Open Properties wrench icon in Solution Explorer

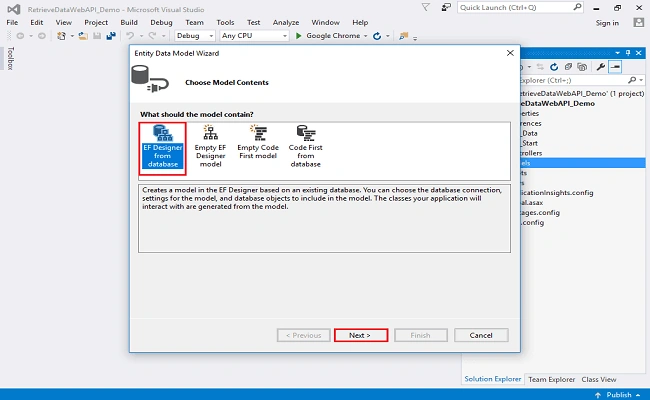click(x=601, y=67)
